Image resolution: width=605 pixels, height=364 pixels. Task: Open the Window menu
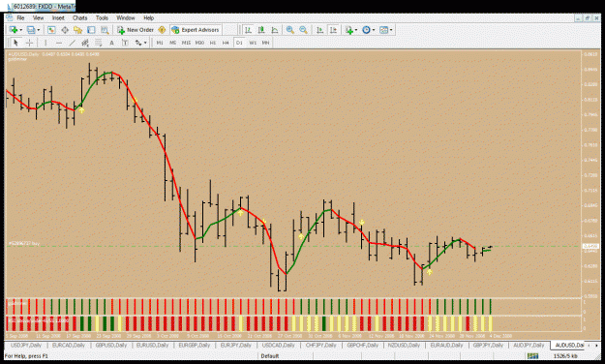click(126, 17)
